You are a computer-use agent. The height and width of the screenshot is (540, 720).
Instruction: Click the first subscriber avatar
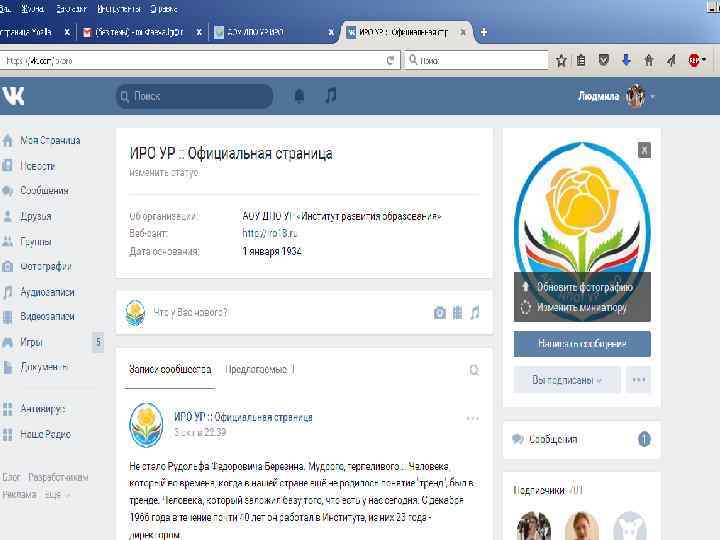pyautogui.click(x=534, y=526)
